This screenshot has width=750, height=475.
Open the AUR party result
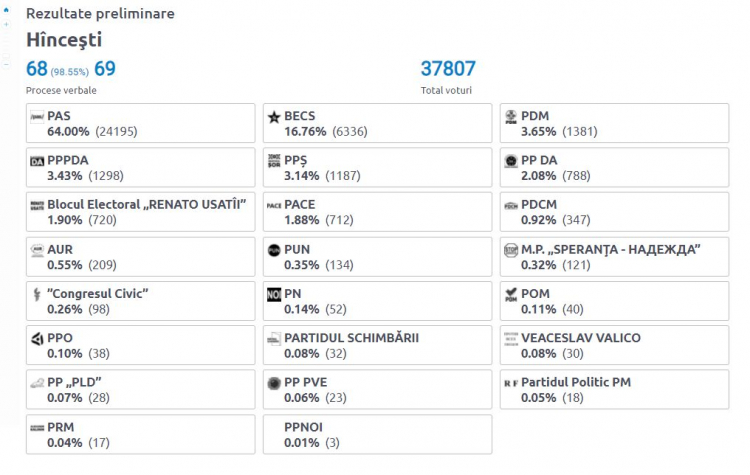pos(141,257)
